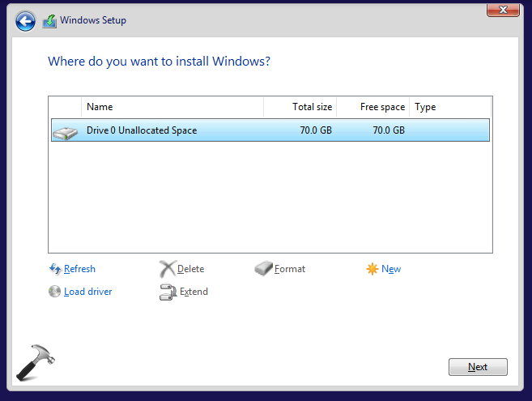Click the Format drive icon
Viewport: 532px width, 401px height.
tap(264, 269)
